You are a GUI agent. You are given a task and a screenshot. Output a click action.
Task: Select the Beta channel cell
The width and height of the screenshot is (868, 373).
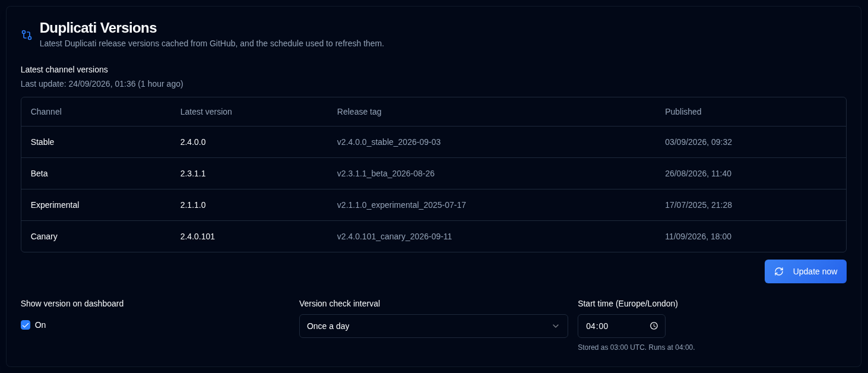(x=39, y=173)
